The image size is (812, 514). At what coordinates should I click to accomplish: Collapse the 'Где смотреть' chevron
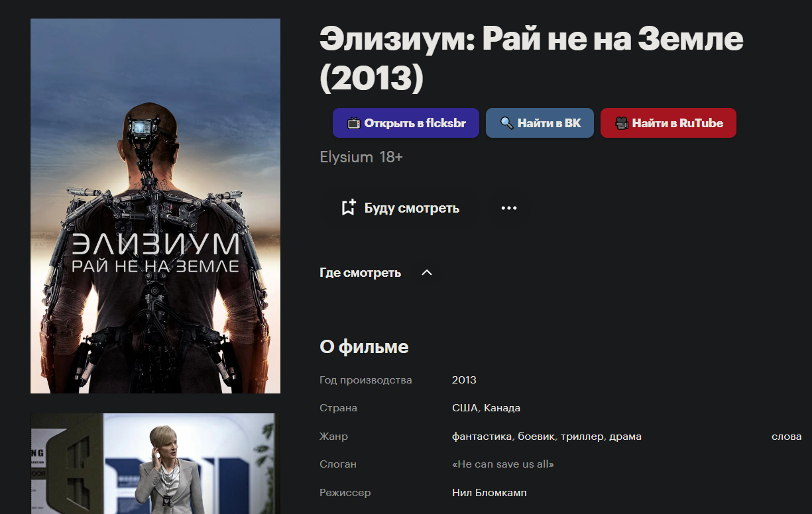[427, 273]
